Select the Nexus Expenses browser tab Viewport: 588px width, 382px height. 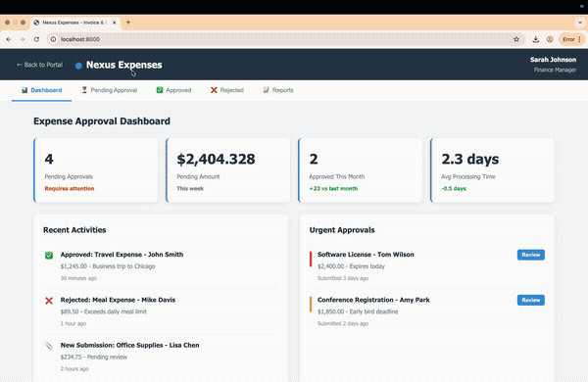75,23
